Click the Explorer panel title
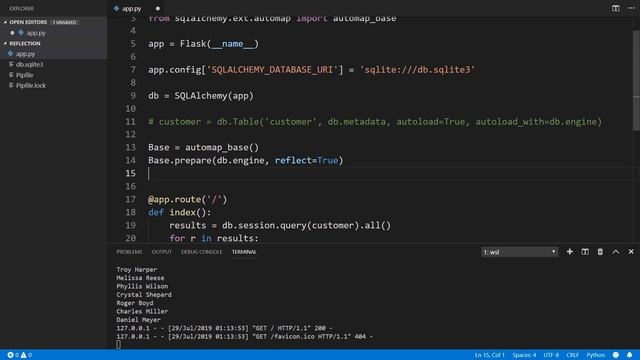This screenshot has width=640, height=360. [x=22, y=8]
